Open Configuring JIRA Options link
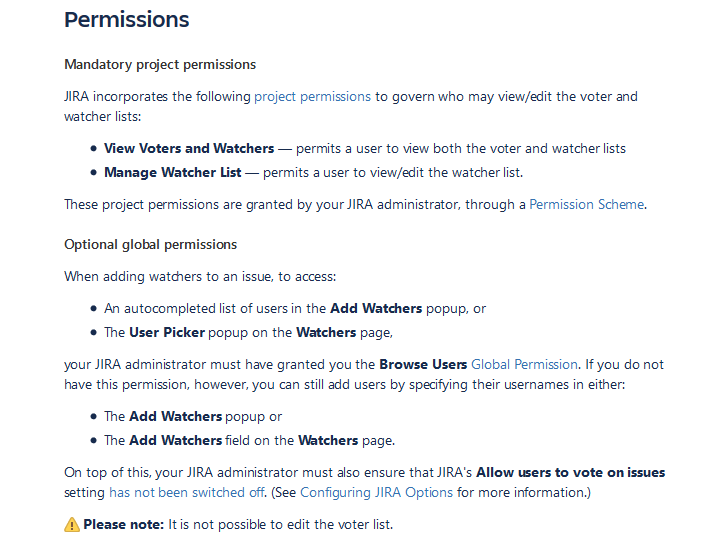Image resolution: width=706 pixels, height=552 pixels. [x=376, y=492]
